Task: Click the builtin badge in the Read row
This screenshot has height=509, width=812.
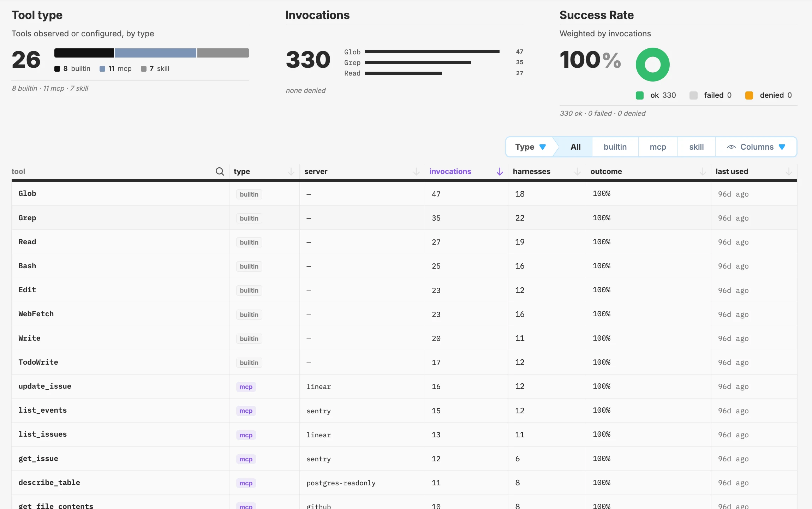Action: (x=249, y=242)
